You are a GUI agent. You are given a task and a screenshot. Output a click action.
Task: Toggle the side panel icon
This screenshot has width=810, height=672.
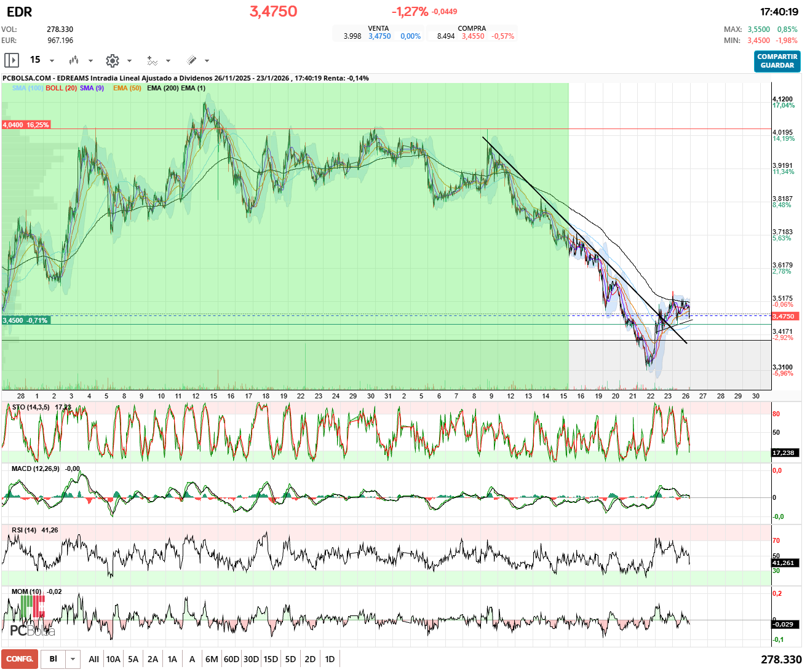coord(11,60)
